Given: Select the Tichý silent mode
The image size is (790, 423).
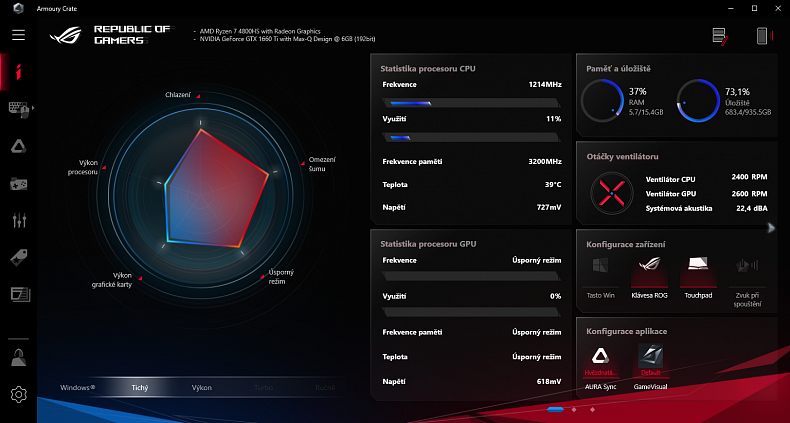Looking at the screenshot, I should click(140, 388).
